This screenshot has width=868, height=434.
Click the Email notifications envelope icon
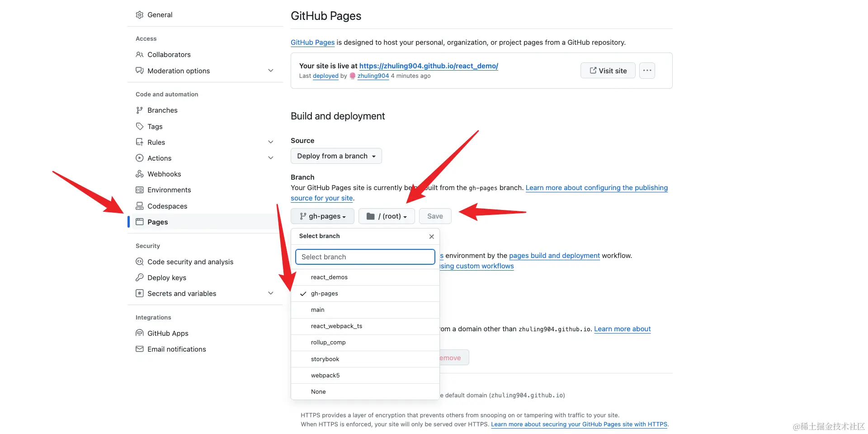140,349
